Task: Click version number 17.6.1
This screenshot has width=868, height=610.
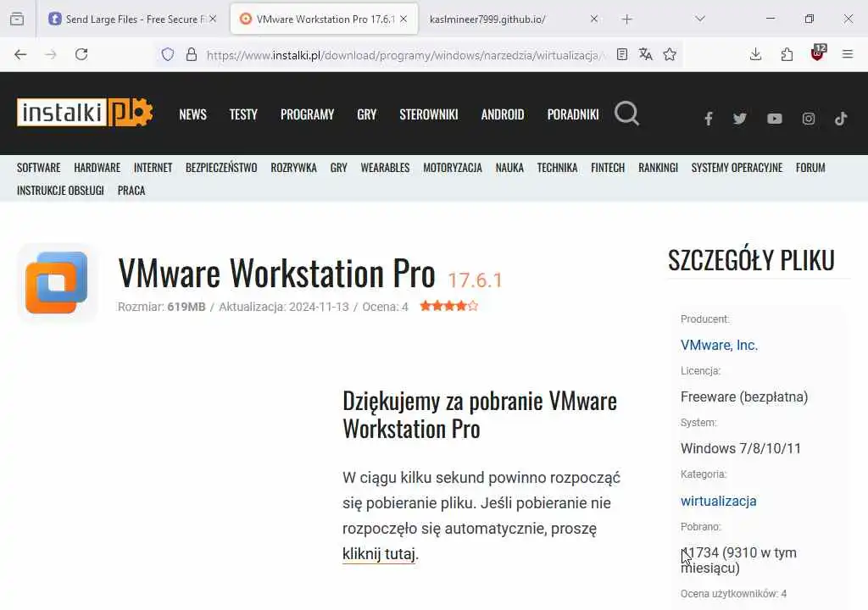Action: (475, 280)
